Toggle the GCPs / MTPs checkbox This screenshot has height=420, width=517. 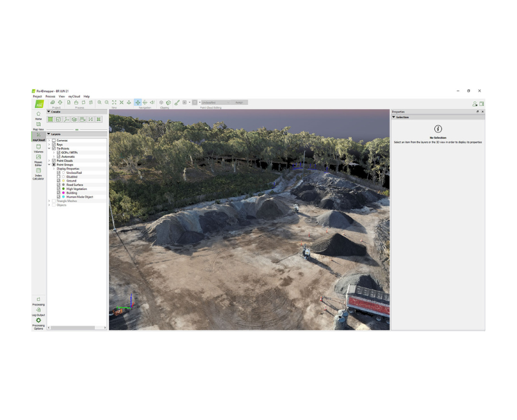58,152
